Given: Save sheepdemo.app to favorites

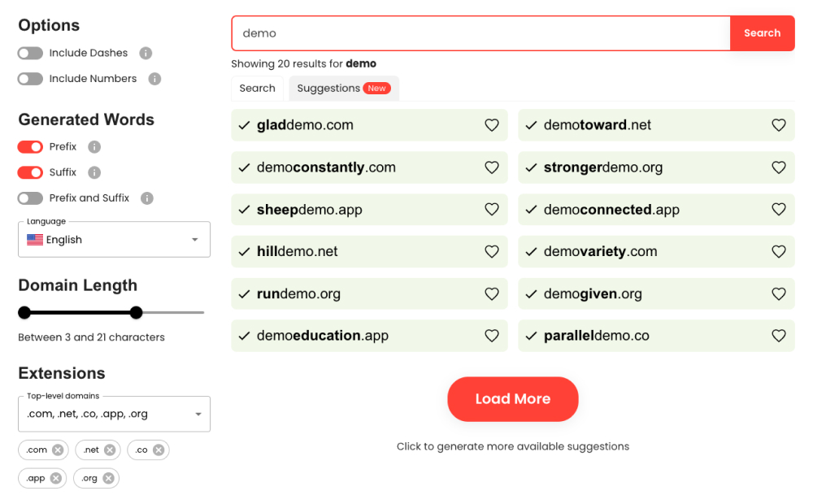Looking at the screenshot, I should click(x=492, y=210).
